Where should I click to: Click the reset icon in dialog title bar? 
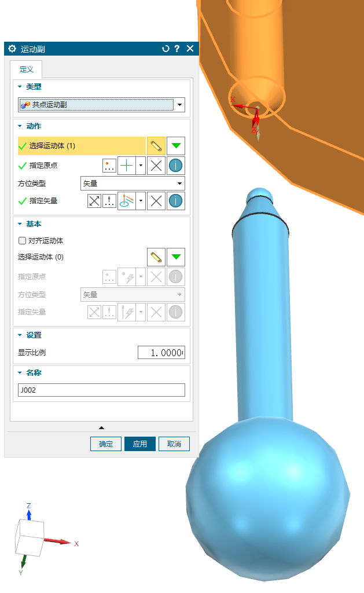166,49
